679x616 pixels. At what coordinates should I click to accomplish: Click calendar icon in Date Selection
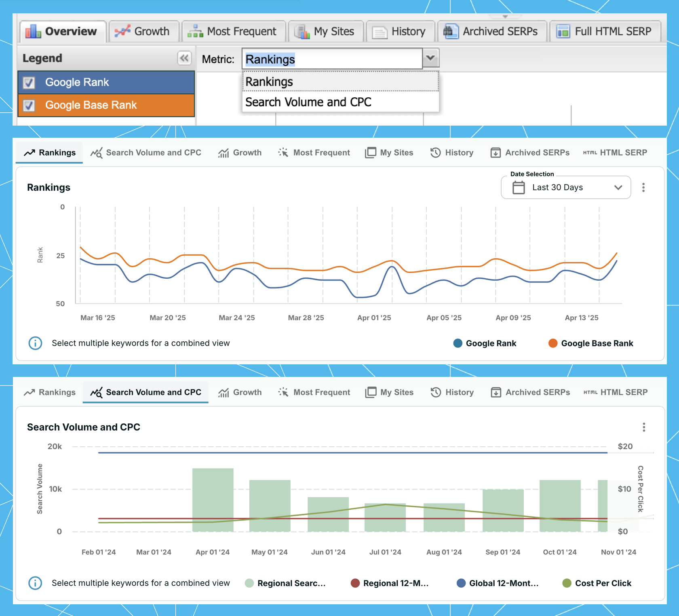(519, 187)
